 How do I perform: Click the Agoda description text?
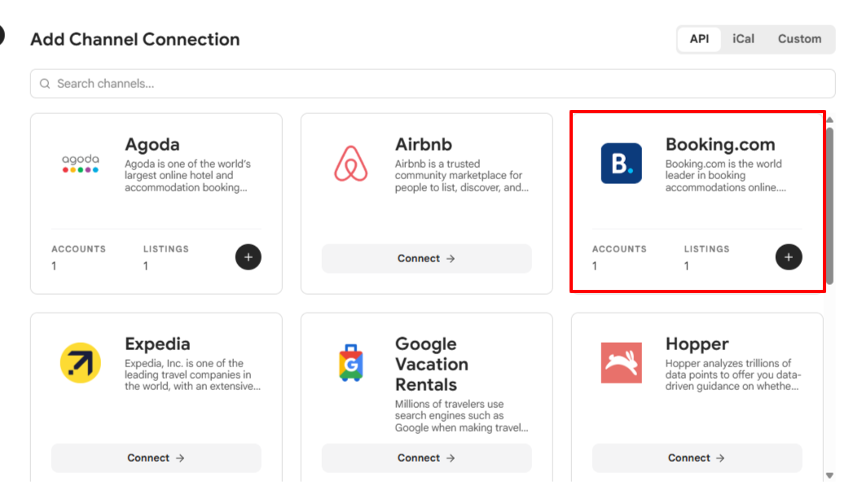[187, 175]
